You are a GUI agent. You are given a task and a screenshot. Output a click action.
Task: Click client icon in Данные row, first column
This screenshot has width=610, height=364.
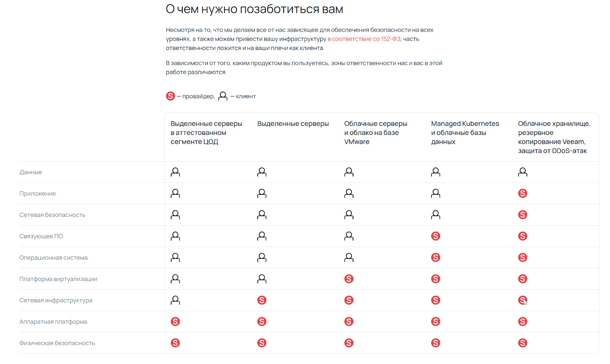pos(175,172)
